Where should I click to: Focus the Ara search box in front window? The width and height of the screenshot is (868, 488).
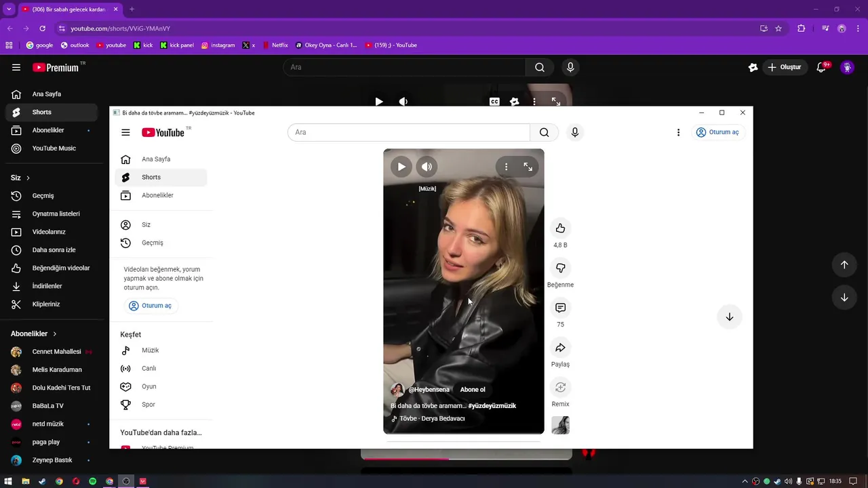tap(408, 132)
